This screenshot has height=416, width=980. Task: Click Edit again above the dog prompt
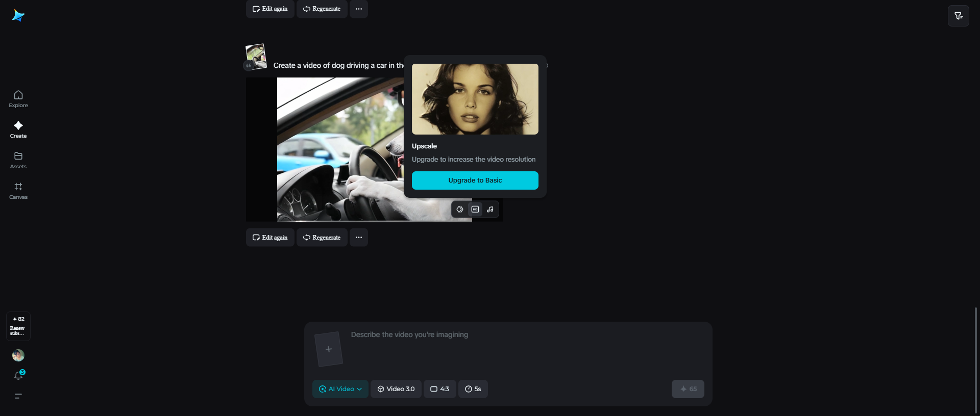click(x=270, y=9)
